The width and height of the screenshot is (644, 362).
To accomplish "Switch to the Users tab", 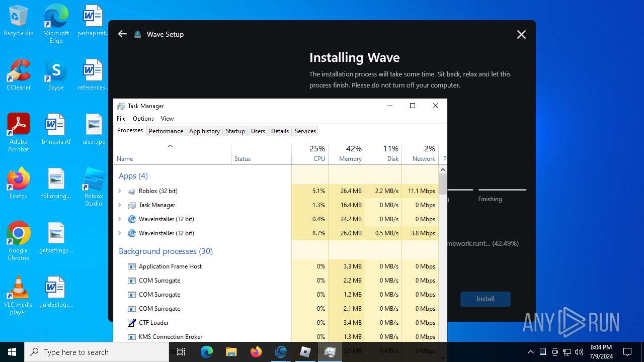I will [x=258, y=131].
